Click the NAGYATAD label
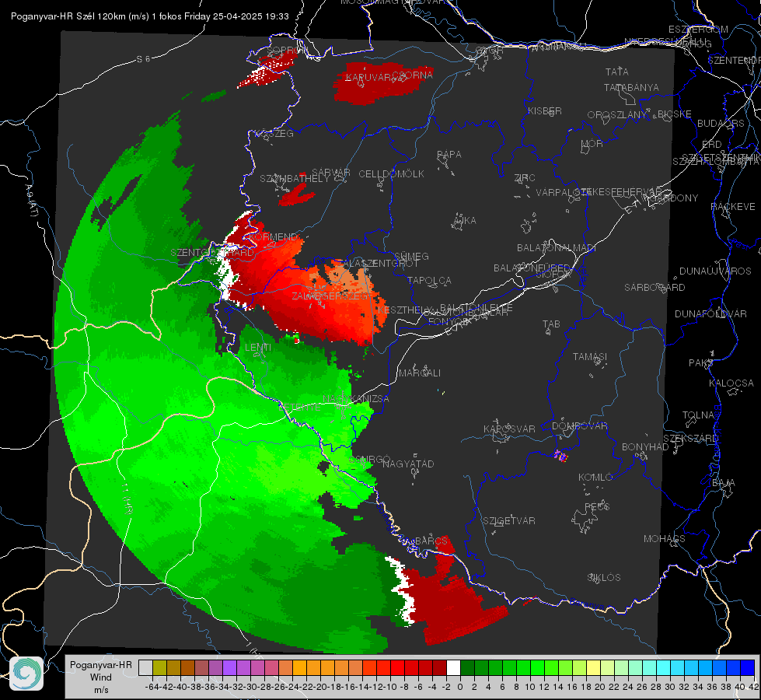 pos(408,464)
